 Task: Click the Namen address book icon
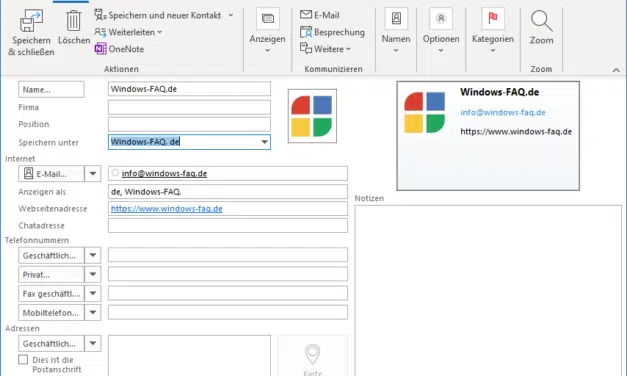(396, 18)
